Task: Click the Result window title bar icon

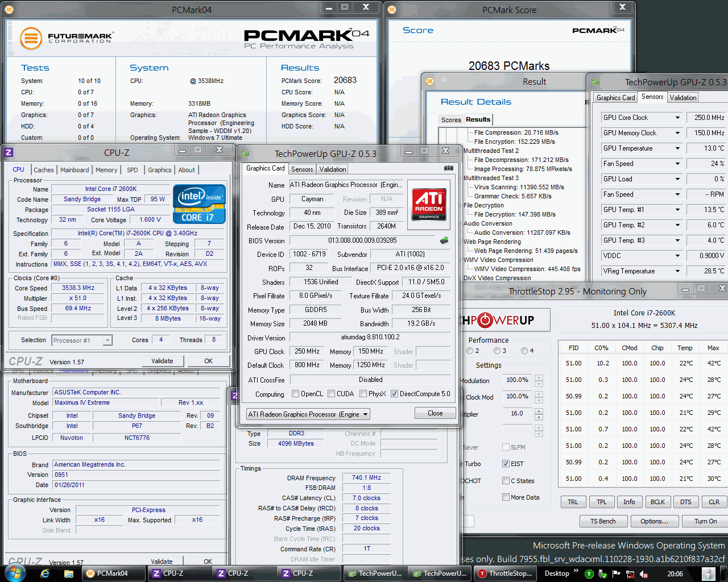Action: (x=429, y=81)
